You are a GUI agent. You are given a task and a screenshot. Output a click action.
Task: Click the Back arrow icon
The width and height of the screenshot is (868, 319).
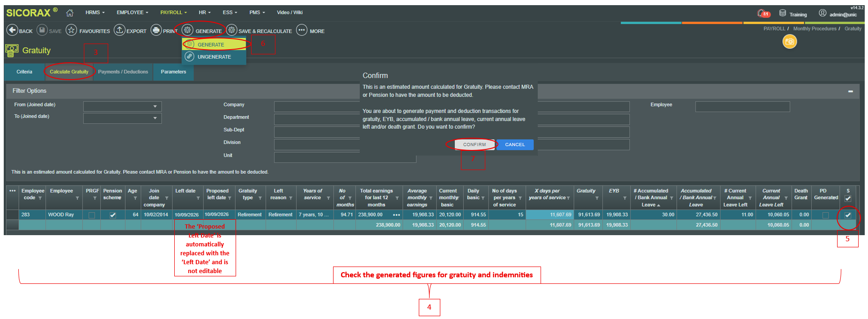coord(12,30)
